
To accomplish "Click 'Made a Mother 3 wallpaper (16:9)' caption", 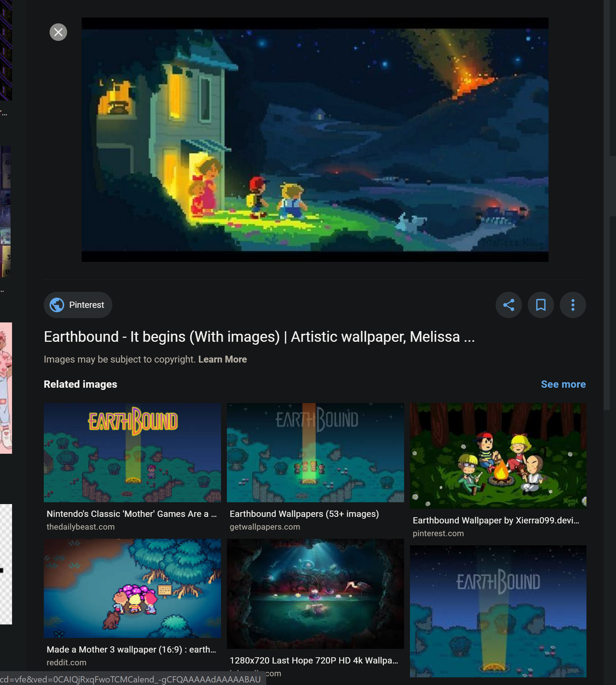I will click(131, 649).
